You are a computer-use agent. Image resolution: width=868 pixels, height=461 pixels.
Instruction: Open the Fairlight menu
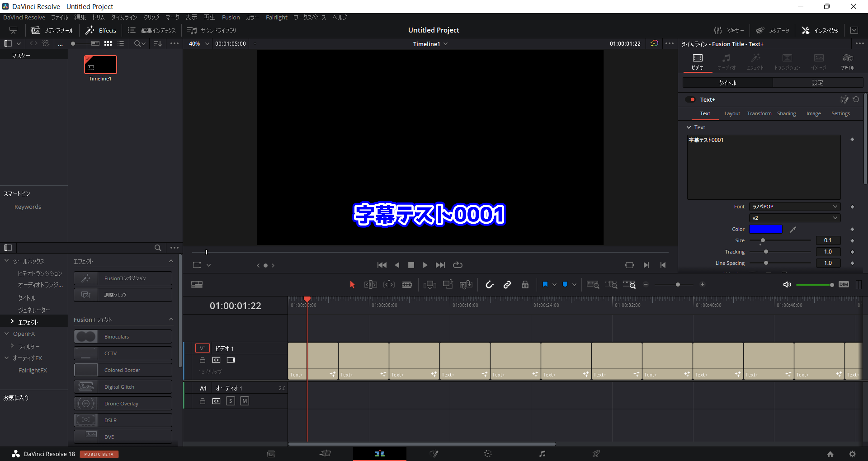[x=277, y=18]
